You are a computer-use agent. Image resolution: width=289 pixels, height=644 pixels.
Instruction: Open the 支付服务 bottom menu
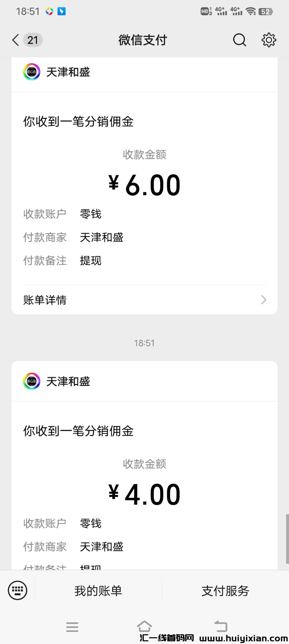[x=225, y=591]
